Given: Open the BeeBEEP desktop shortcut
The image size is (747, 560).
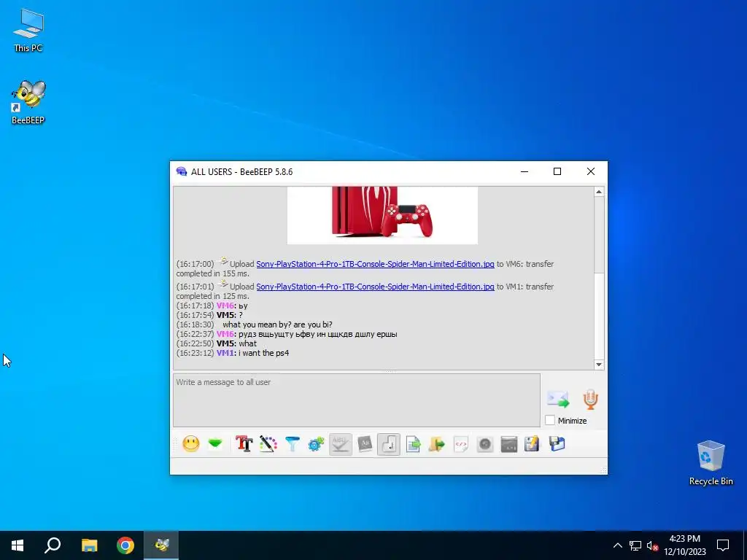Looking at the screenshot, I should click(x=28, y=102).
